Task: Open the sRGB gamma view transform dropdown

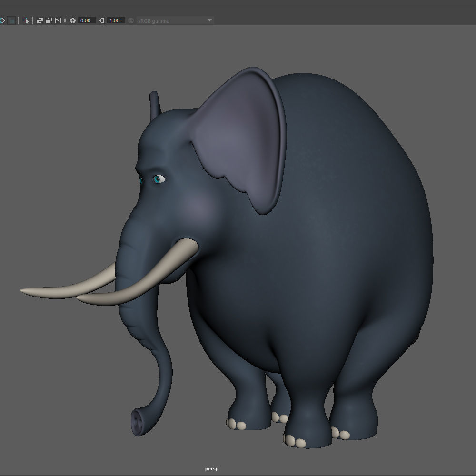Action: (x=175, y=20)
